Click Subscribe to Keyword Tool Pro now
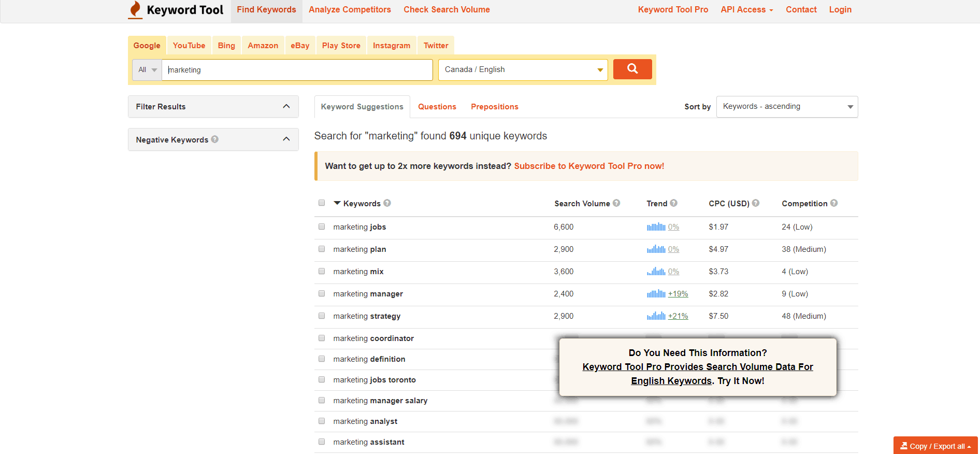 (589, 166)
